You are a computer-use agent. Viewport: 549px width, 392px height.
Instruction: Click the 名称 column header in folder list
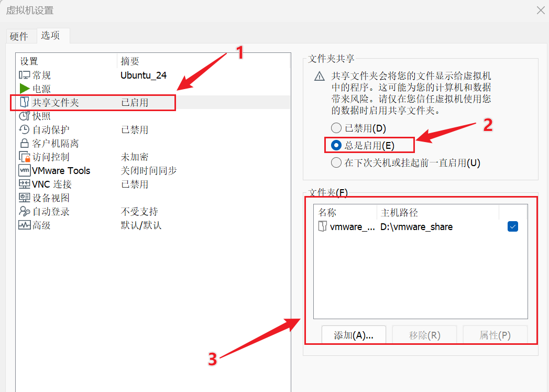pos(345,213)
